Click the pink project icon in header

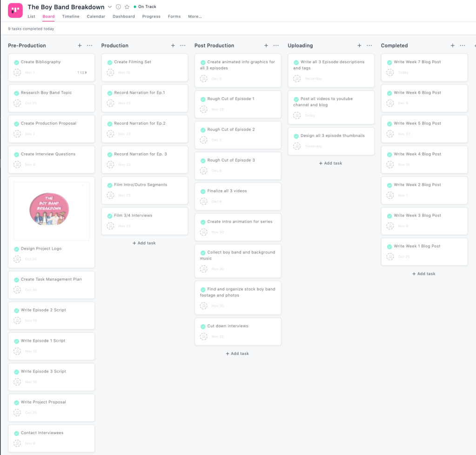coord(15,10)
